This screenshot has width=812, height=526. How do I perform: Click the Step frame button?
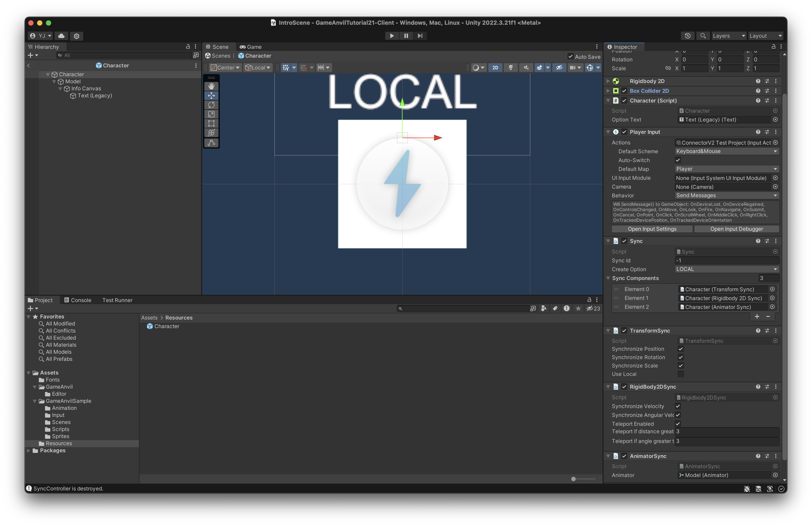(420, 36)
